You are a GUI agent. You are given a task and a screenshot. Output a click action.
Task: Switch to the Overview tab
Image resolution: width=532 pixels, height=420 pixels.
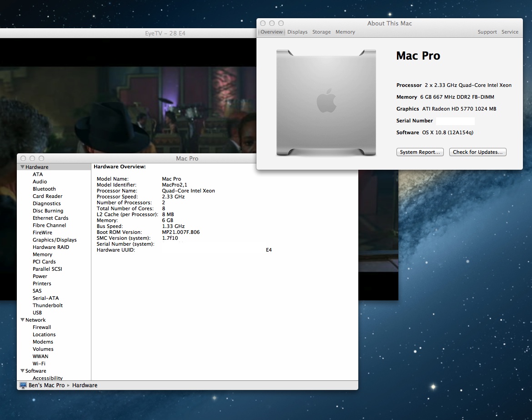pos(271,32)
